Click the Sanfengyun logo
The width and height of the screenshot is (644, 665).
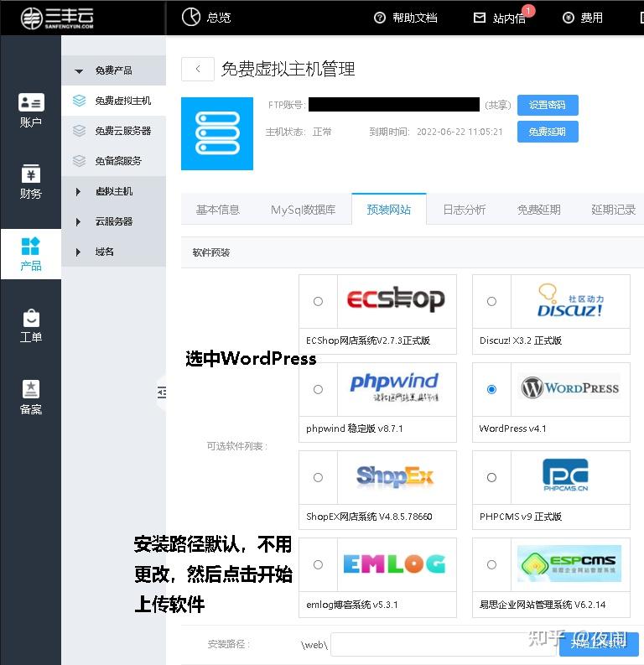click(57, 18)
